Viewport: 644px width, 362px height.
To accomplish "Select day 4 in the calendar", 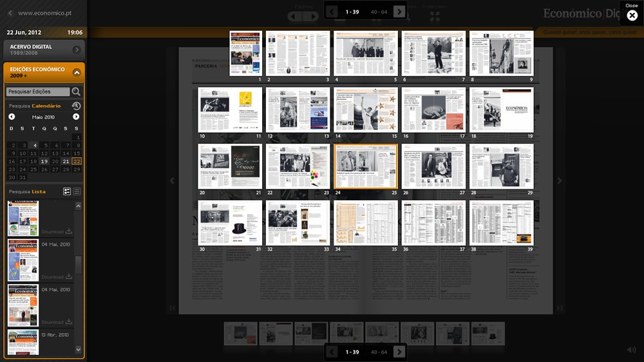I will click(x=35, y=145).
